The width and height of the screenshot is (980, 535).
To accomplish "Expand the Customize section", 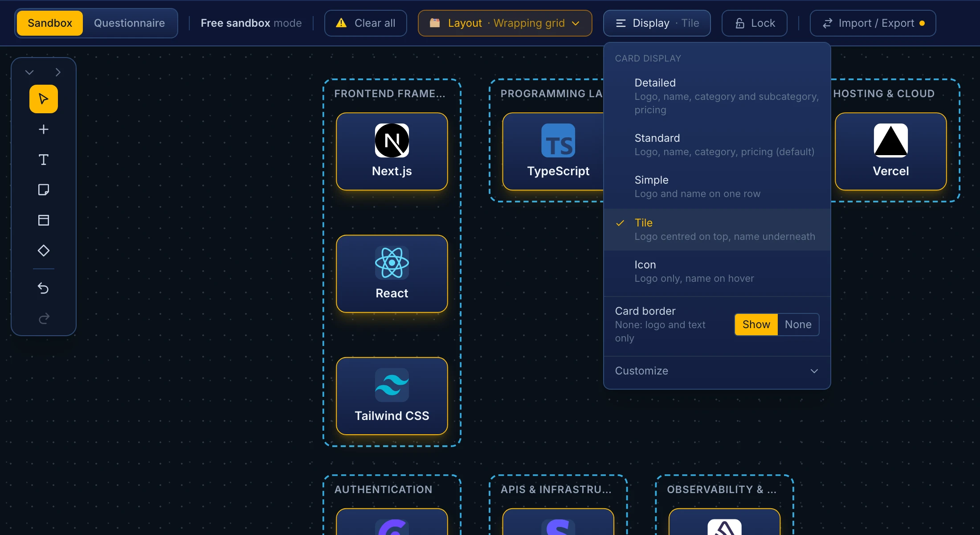I will pos(717,371).
